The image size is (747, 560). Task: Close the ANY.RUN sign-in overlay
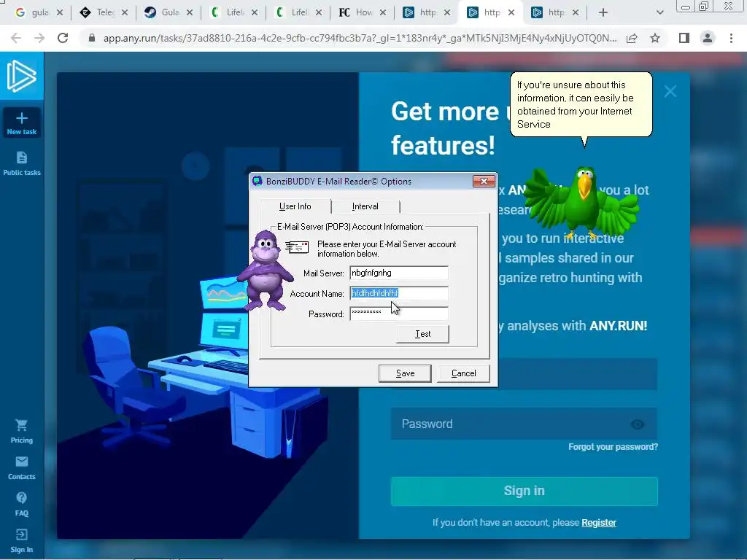pos(670,91)
